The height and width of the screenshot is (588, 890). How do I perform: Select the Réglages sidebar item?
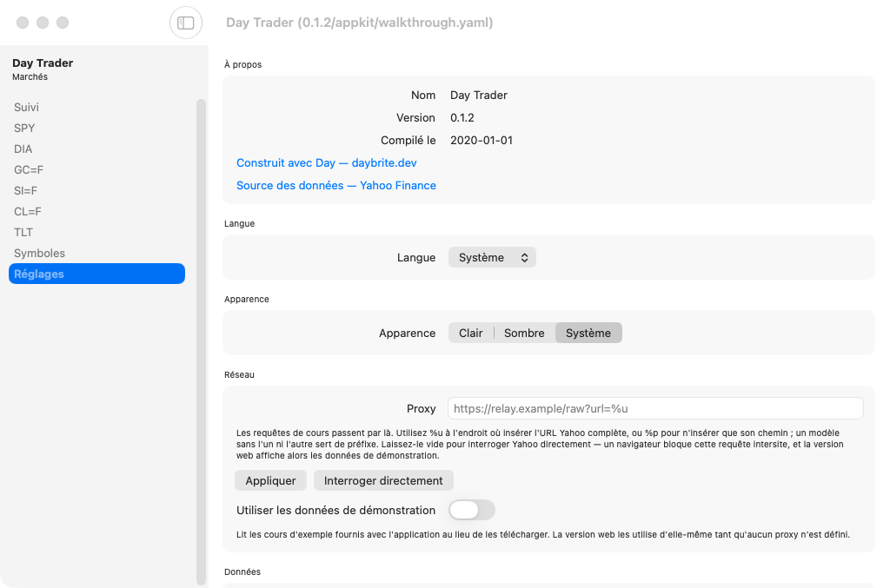[96, 274]
